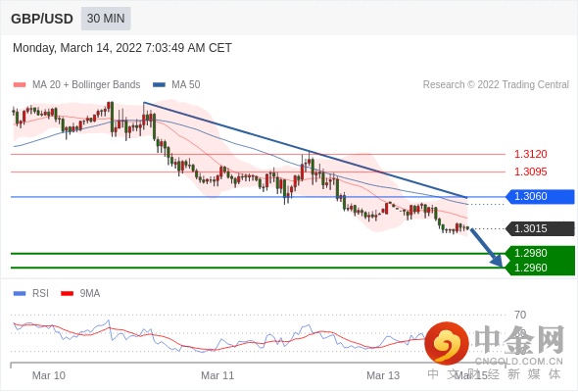
Task: Select the black 1.3015 current price tag
Action: [540, 228]
